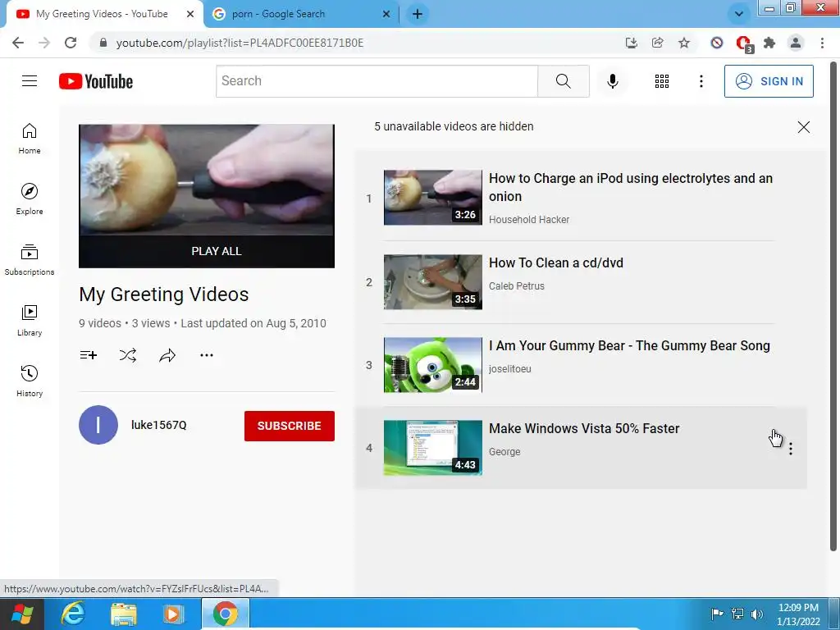Open History in sidebar
The height and width of the screenshot is (630, 840).
(30, 381)
